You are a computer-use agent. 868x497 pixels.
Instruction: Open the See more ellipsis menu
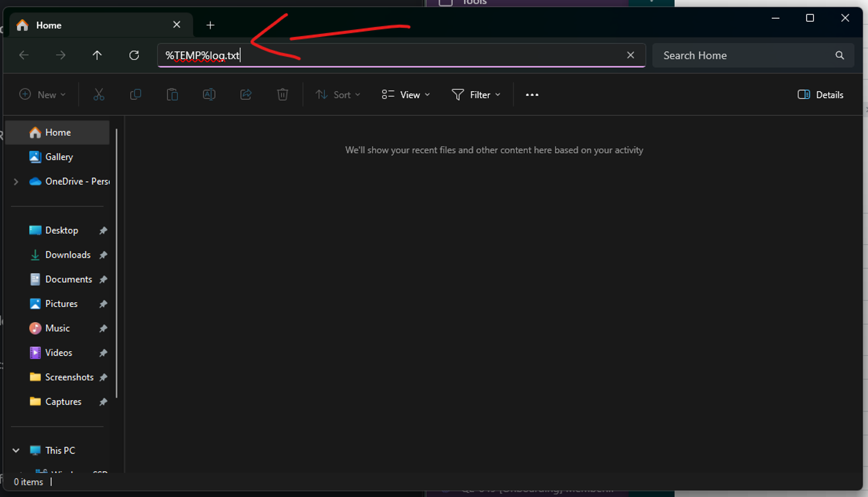click(x=532, y=95)
